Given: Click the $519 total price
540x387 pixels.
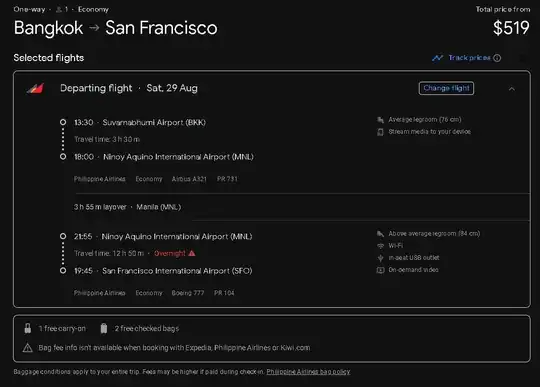Looking at the screenshot, I should (x=511, y=28).
